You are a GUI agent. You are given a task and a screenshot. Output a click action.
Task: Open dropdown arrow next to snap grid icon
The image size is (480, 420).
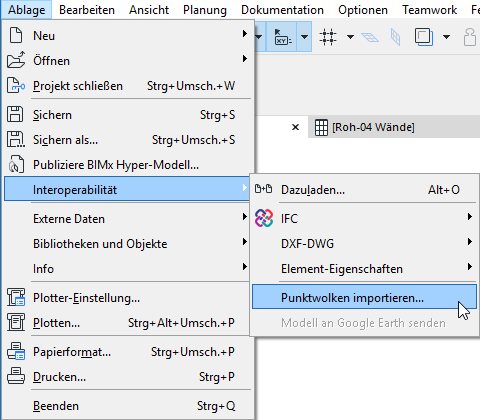[x=350, y=37]
